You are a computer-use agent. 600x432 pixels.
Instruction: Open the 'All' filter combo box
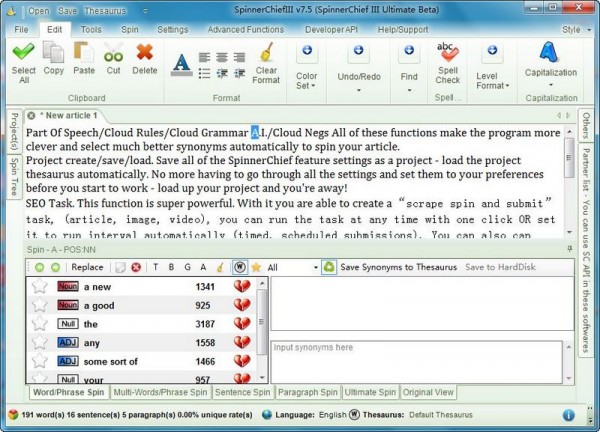click(x=292, y=267)
